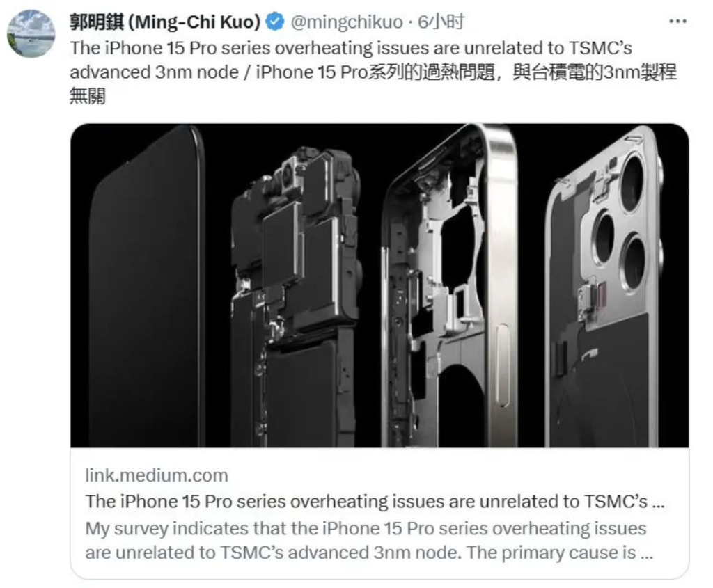Click "advanced 3nm node" in the tweet text
Screen dimensions: 713x588
(x=154, y=72)
